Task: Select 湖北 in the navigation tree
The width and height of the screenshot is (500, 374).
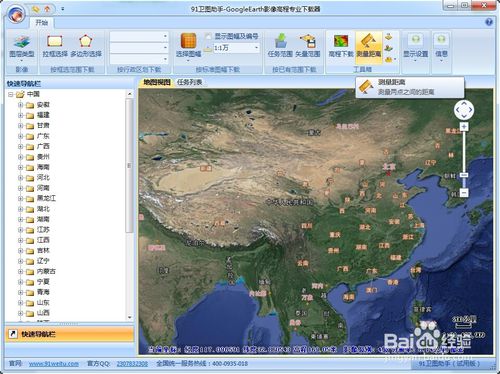Action: [43, 209]
